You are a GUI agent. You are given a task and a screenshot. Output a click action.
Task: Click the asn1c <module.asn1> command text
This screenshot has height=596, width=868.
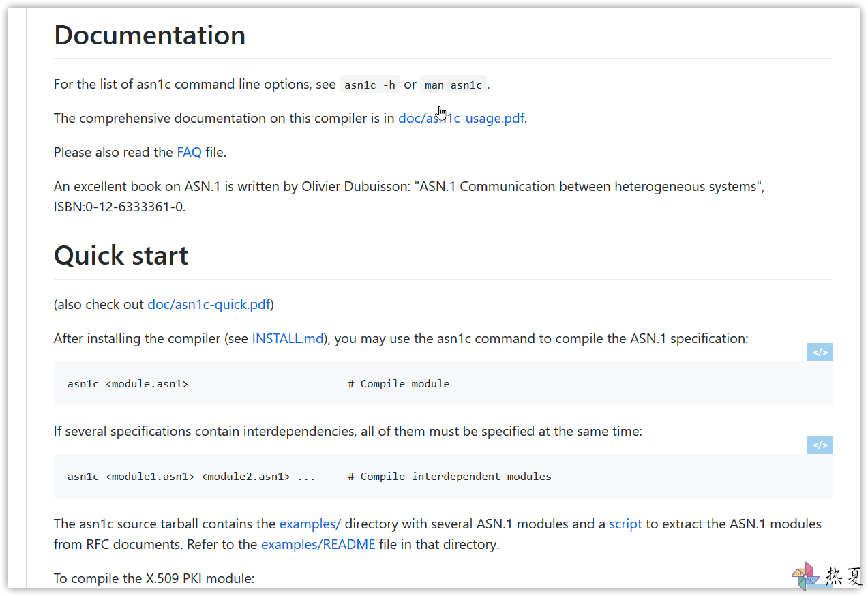click(x=128, y=384)
